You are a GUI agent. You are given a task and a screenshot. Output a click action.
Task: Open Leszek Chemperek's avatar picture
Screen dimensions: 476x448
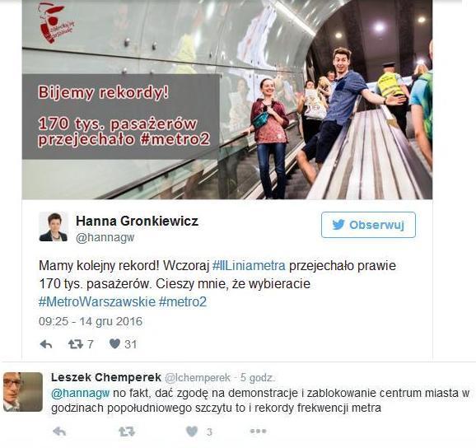(23, 392)
